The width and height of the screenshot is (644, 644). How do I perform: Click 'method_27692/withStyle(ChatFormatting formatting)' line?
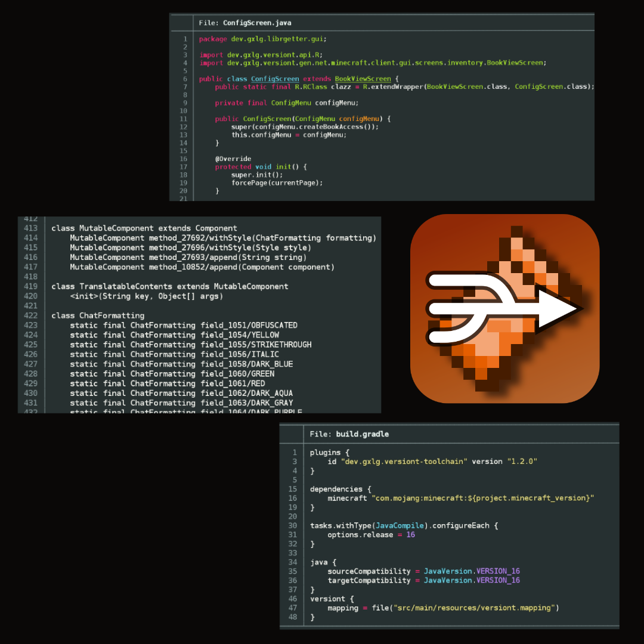[x=223, y=238]
